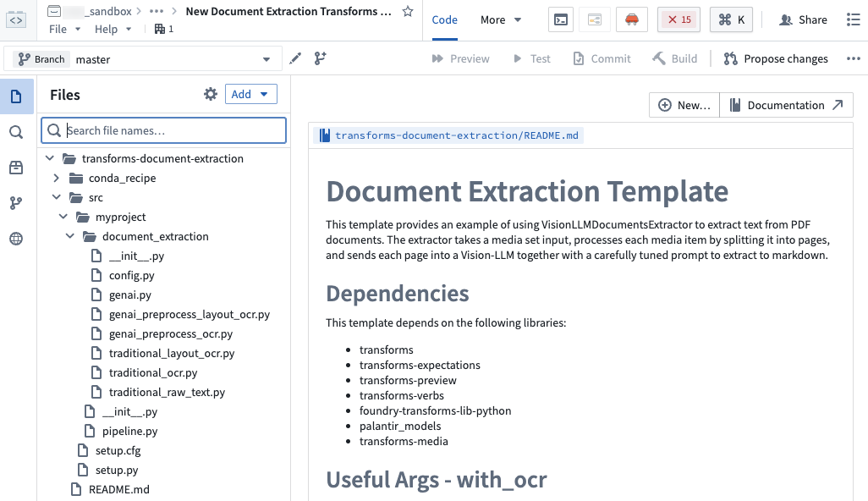The height and width of the screenshot is (501, 868).
Task: Click the git branches icon in sidebar
Action: coord(16,203)
